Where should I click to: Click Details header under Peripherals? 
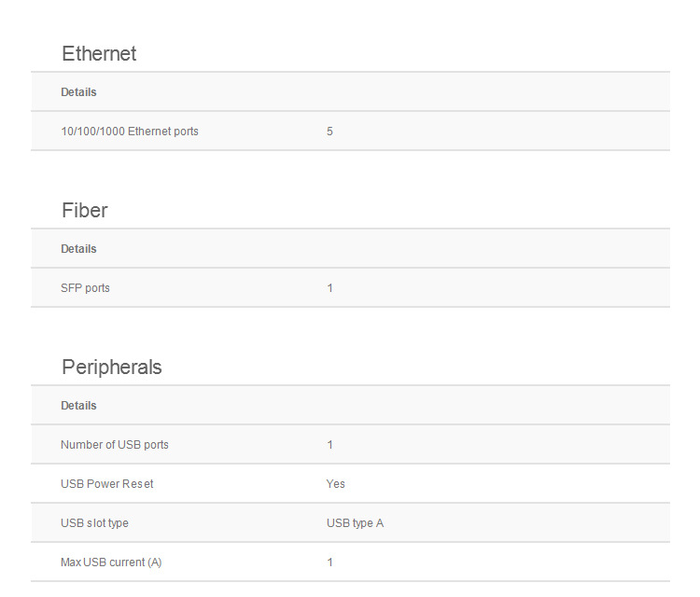(78, 406)
